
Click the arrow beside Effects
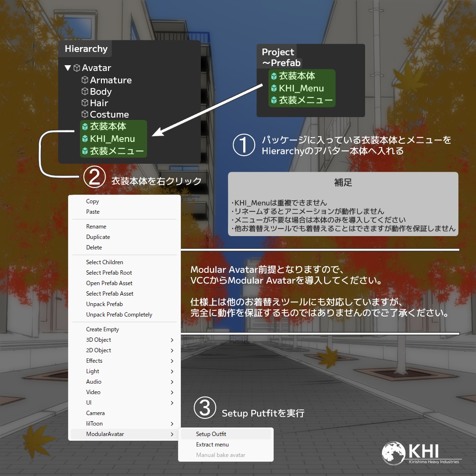coord(172,361)
